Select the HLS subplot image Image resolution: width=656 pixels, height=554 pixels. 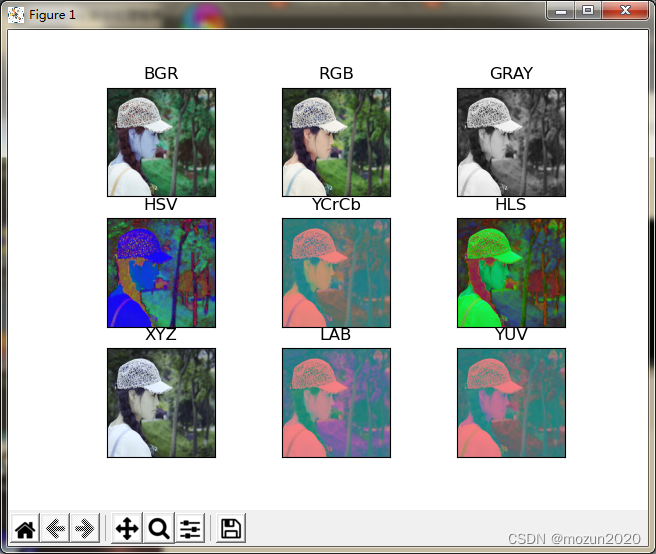pyautogui.click(x=511, y=273)
